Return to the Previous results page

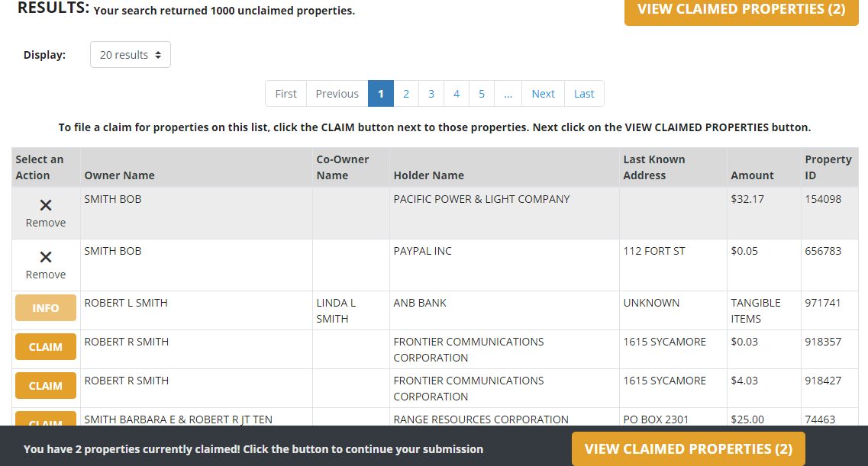click(x=337, y=93)
